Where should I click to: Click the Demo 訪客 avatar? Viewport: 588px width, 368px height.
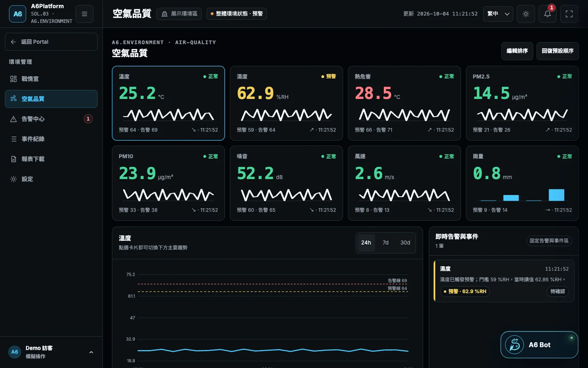[x=15, y=352]
